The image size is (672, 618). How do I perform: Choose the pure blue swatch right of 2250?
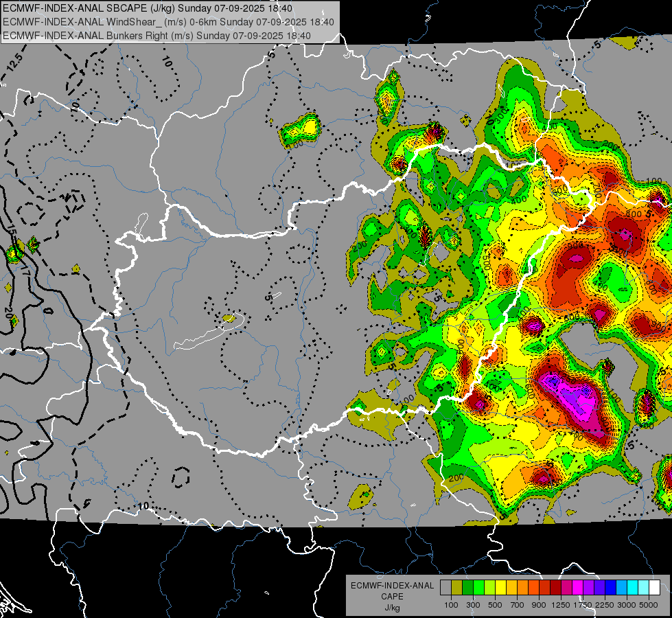point(610,587)
